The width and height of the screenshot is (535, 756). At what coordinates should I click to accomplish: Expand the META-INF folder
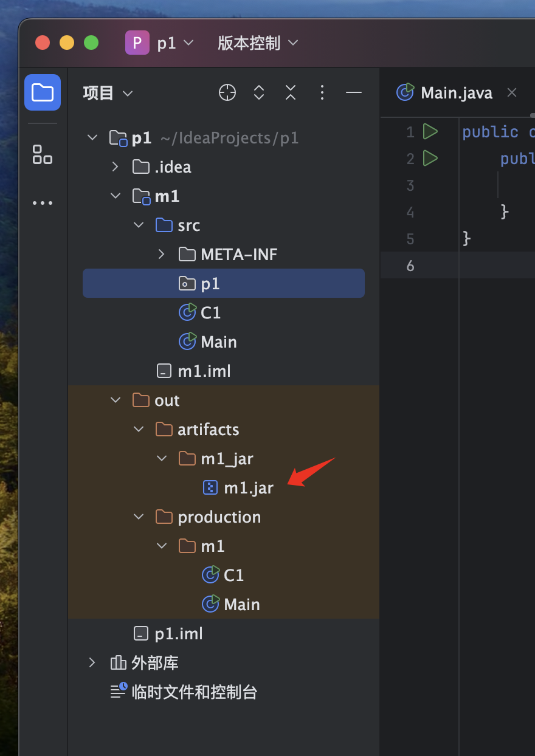coord(162,255)
